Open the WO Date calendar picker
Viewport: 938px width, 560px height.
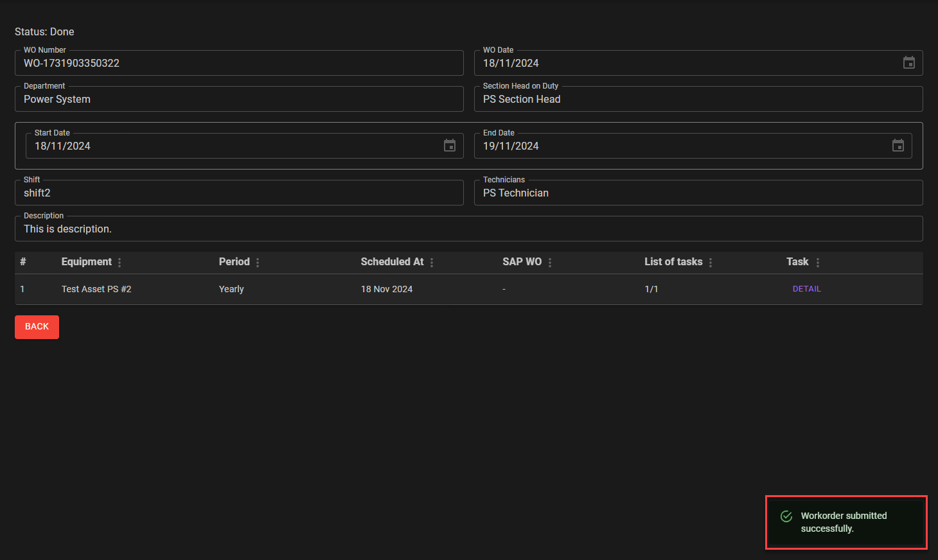point(908,63)
